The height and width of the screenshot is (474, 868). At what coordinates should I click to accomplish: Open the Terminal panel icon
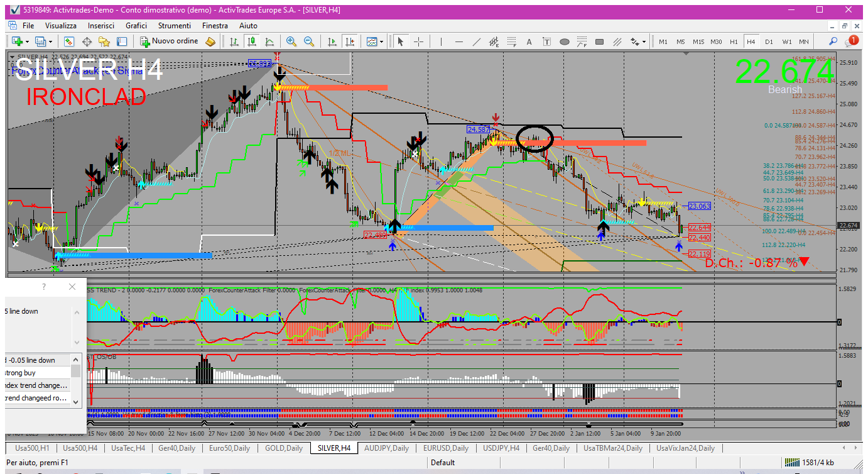[x=122, y=41]
